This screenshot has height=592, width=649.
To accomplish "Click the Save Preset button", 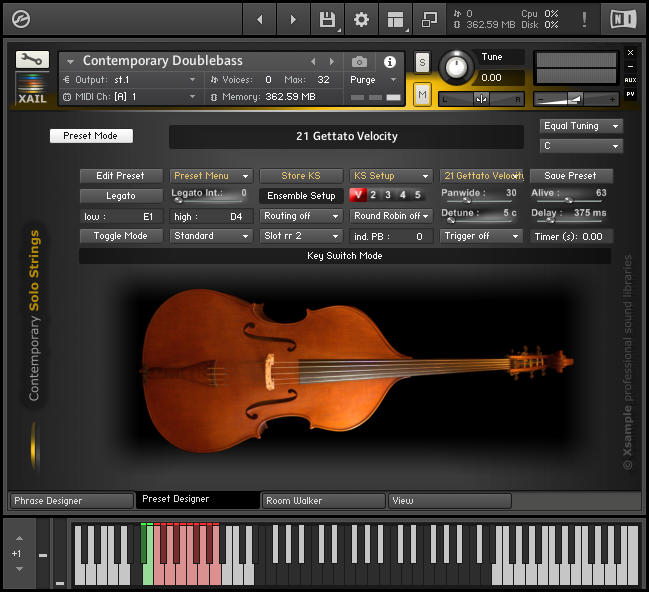I will pyautogui.click(x=571, y=176).
